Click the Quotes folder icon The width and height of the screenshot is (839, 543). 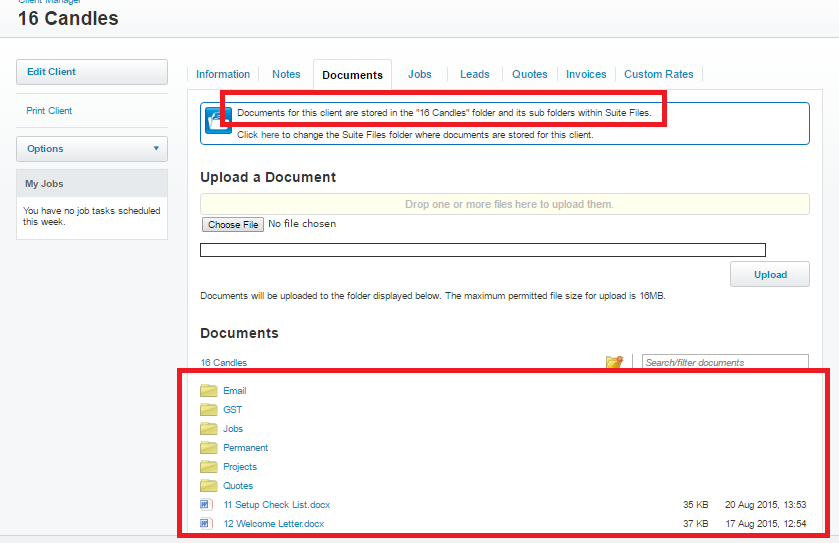(x=209, y=486)
